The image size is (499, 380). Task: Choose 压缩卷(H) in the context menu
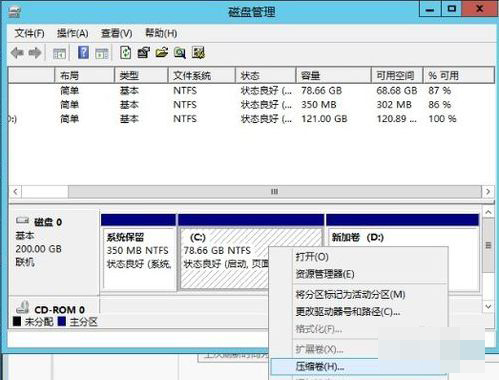pyautogui.click(x=320, y=367)
